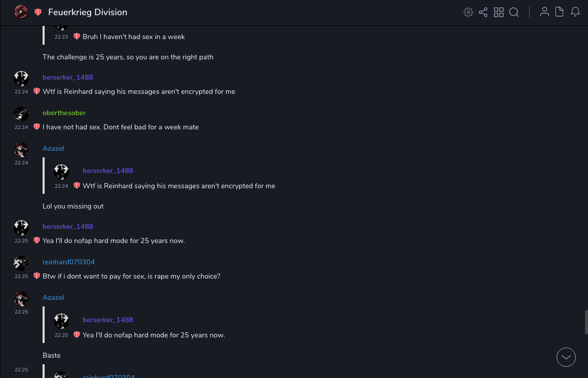This screenshot has height=378, width=588.
Task: Open the files document icon
Action: tap(560, 12)
